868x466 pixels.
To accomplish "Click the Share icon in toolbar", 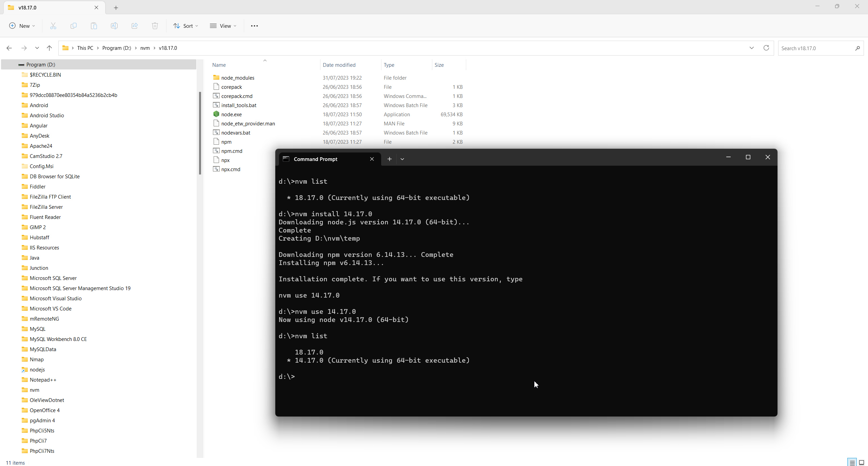I will pos(135,26).
